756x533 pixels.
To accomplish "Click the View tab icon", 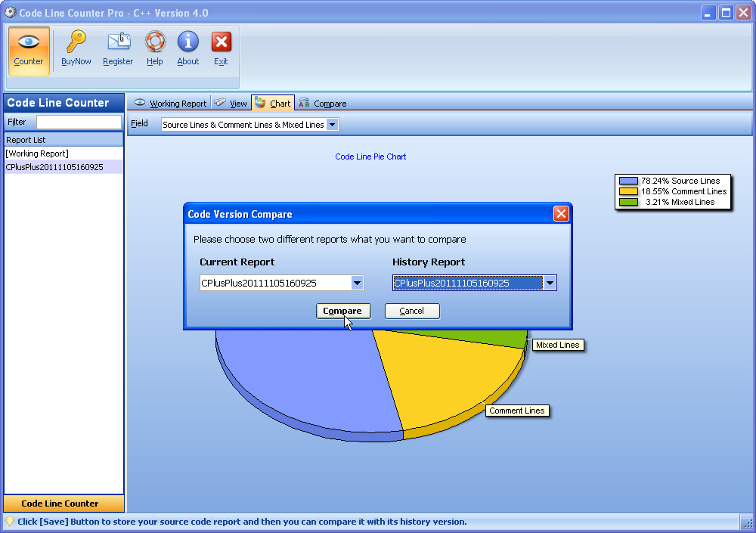I will pos(220,102).
